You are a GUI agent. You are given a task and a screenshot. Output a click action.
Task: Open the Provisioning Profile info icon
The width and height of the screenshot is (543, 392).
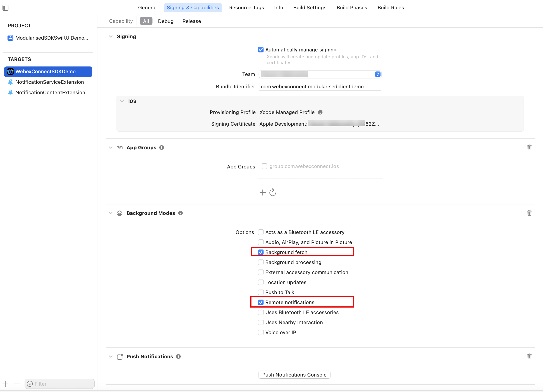click(x=320, y=112)
